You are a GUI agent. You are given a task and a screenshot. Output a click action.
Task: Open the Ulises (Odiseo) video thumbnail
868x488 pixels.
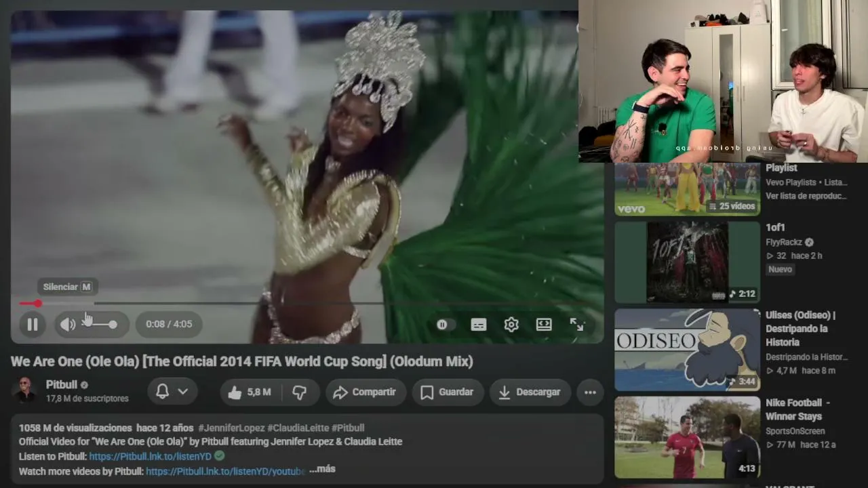[687, 350]
